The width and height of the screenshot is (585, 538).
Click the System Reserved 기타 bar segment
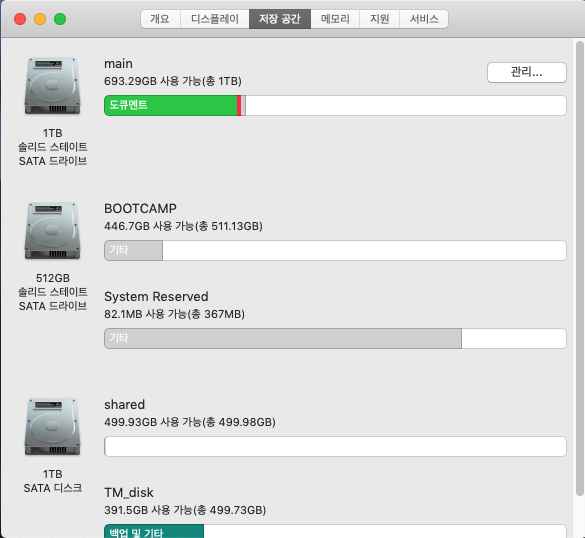tap(283, 338)
